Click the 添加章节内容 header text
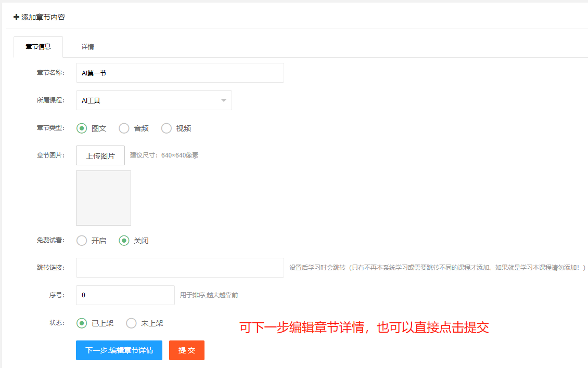The image size is (588, 368). pyautogui.click(x=43, y=17)
